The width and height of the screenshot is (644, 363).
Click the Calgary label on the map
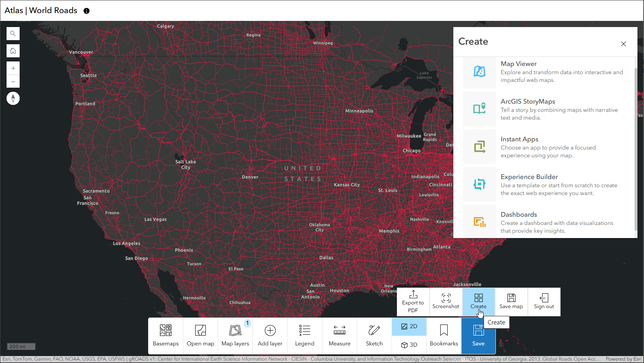[166, 26]
